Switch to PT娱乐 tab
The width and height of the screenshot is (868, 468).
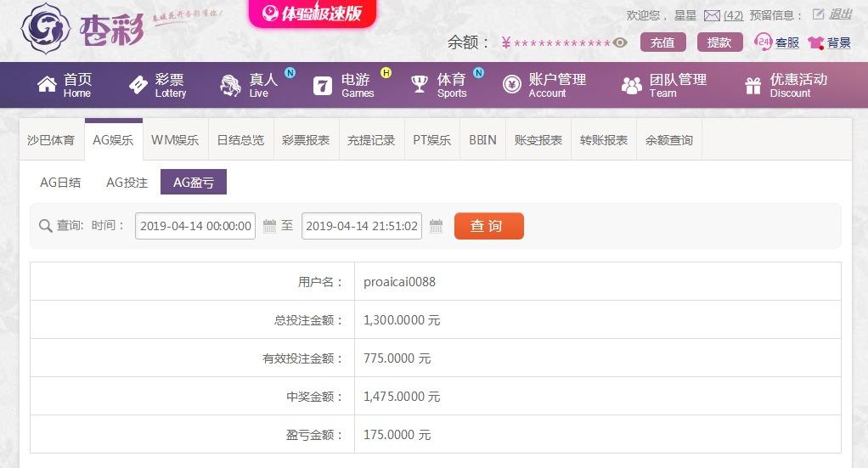tap(431, 140)
